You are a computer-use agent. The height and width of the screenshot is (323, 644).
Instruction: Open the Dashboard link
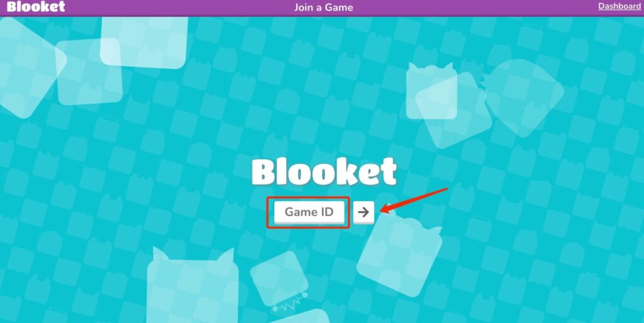coord(619,6)
